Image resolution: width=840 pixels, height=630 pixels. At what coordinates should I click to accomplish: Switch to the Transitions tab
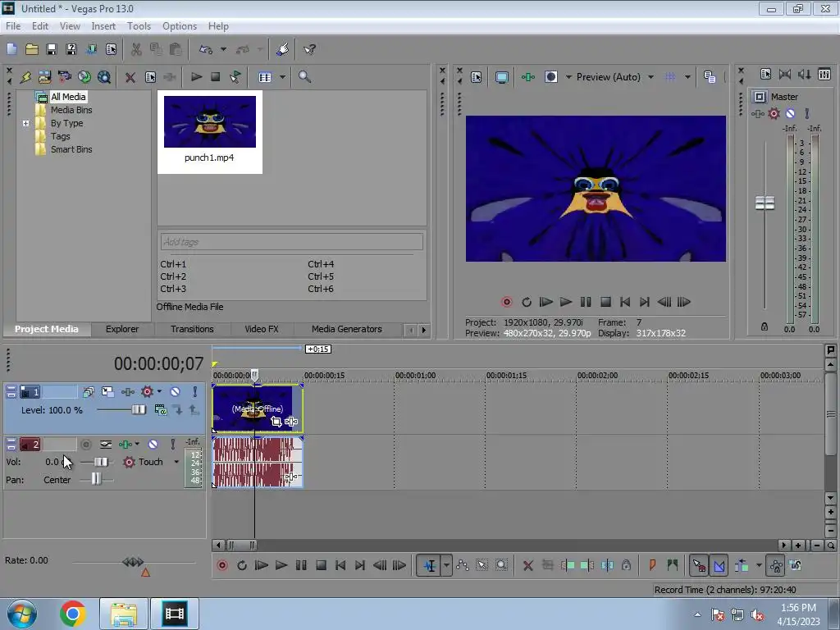pos(192,329)
